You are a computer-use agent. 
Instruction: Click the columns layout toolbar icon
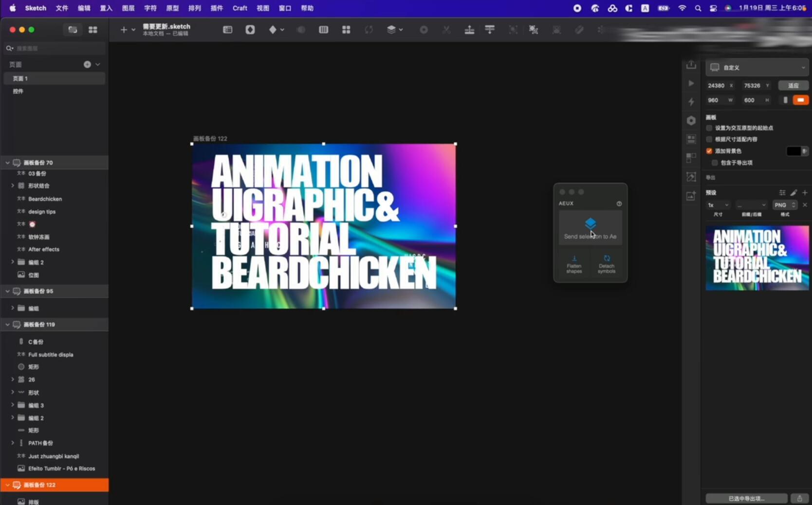click(323, 30)
